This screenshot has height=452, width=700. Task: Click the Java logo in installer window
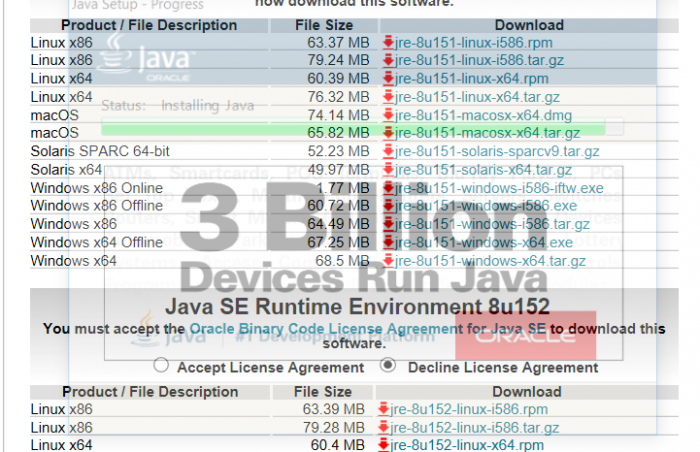146,58
